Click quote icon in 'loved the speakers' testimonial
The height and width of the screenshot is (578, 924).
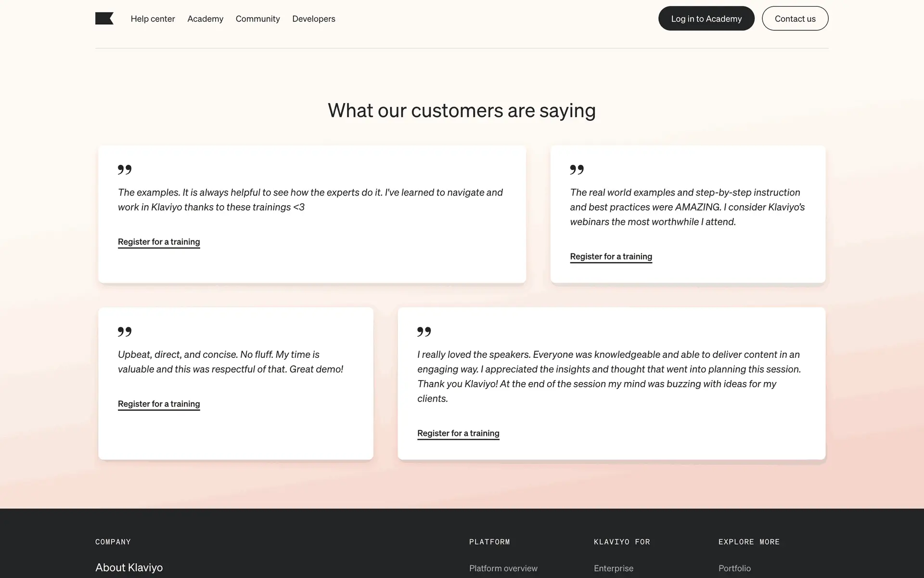pyautogui.click(x=424, y=331)
